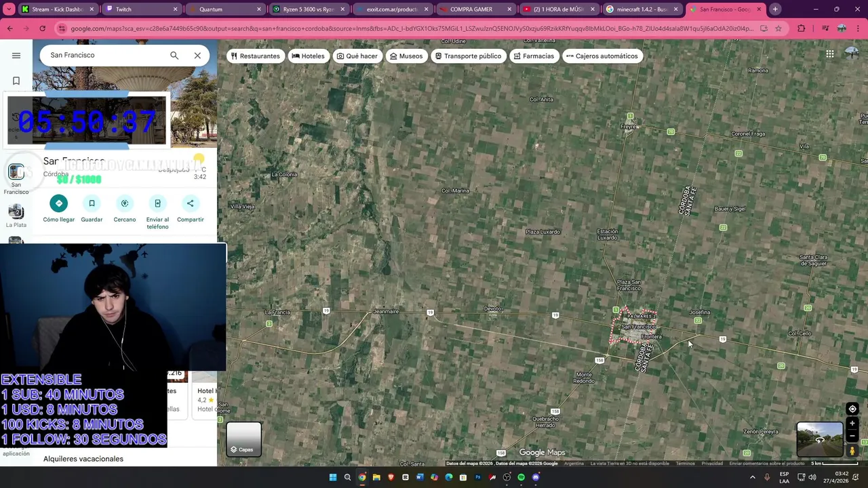
Task: Open Spotify from the taskbar
Action: pyautogui.click(x=521, y=477)
